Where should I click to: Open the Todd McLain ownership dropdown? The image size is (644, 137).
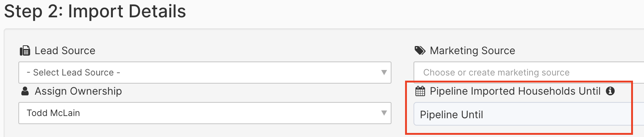205,113
